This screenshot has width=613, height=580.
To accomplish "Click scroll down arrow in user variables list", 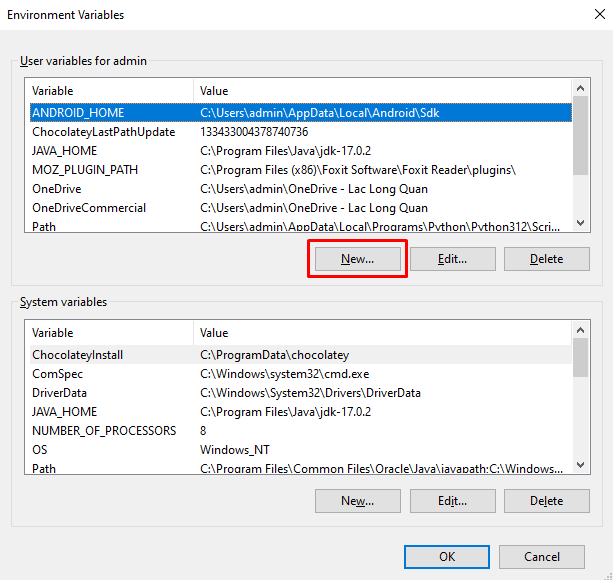I will (581, 223).
